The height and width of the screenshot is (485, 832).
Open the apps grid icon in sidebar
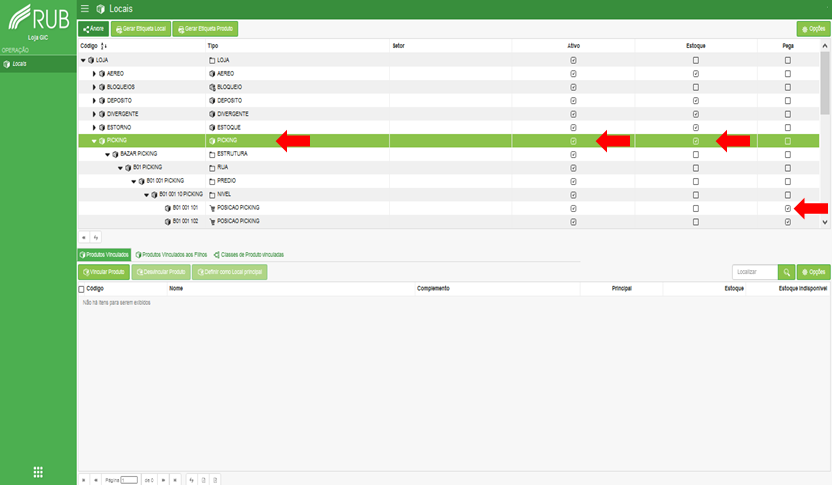point(38,472)
